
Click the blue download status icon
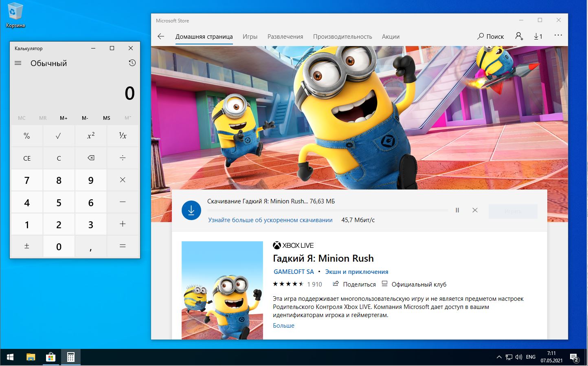pos(191,210)
